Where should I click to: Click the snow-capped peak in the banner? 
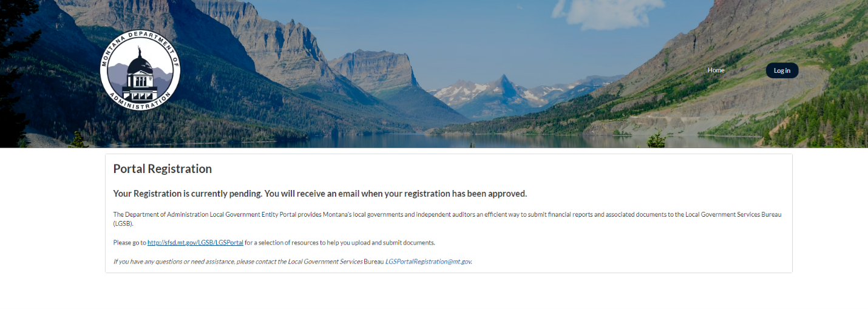coord(503,85)
